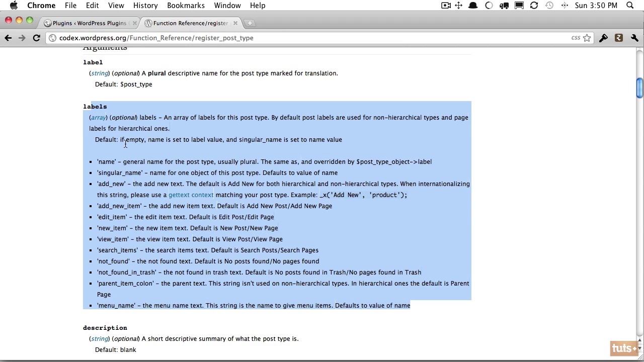
Task: Open the History menu
Action: coord(145,6)
